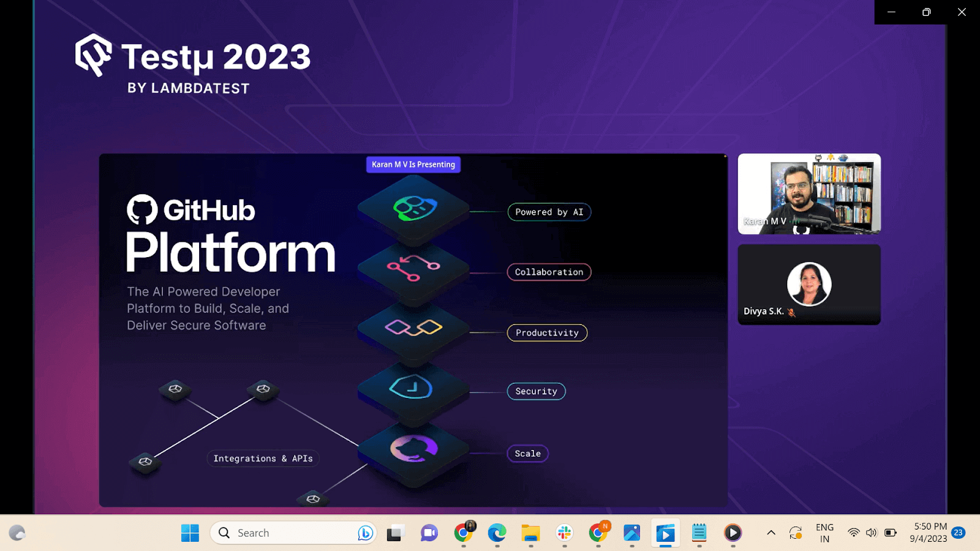980x551 pixels.
Task: Click the sync tray icon
Action: [796, 533]
